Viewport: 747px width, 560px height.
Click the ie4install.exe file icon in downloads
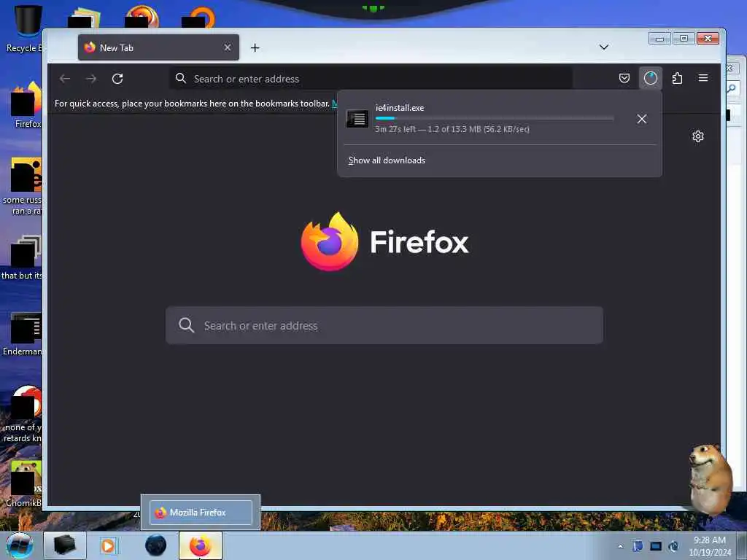pos(357,119)
